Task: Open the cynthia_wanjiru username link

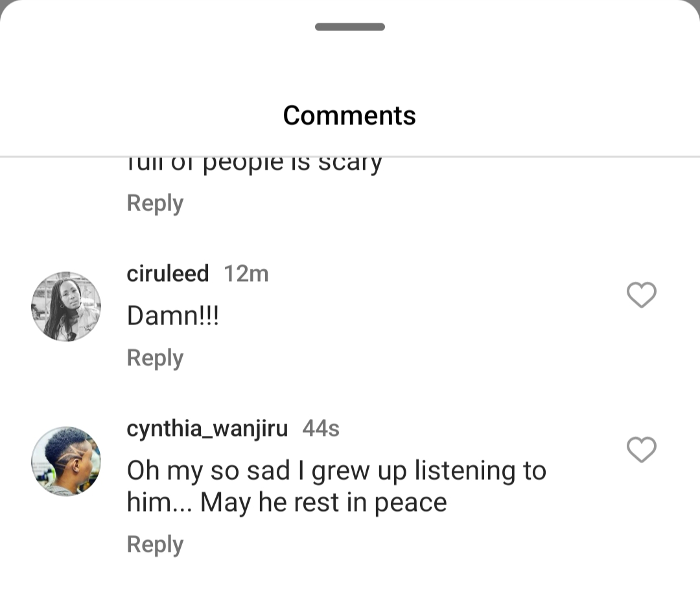Action: [x=207, y=429]
